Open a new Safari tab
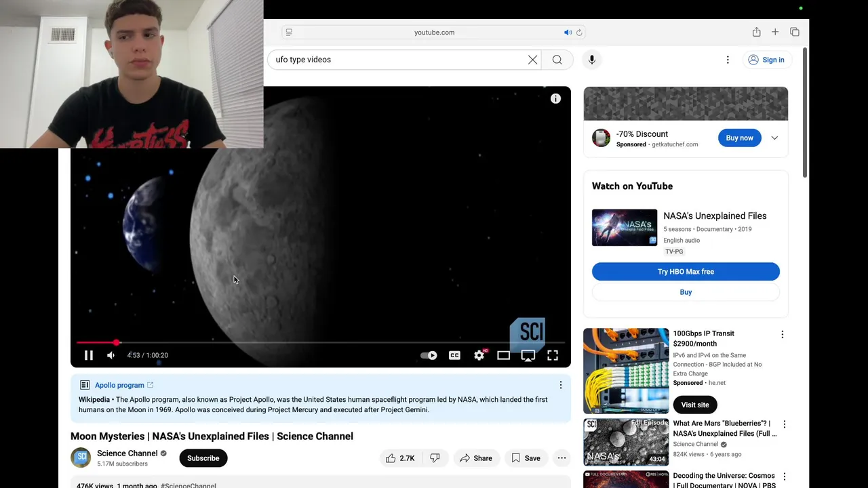868x488 pixels. [x=775, y=32]
